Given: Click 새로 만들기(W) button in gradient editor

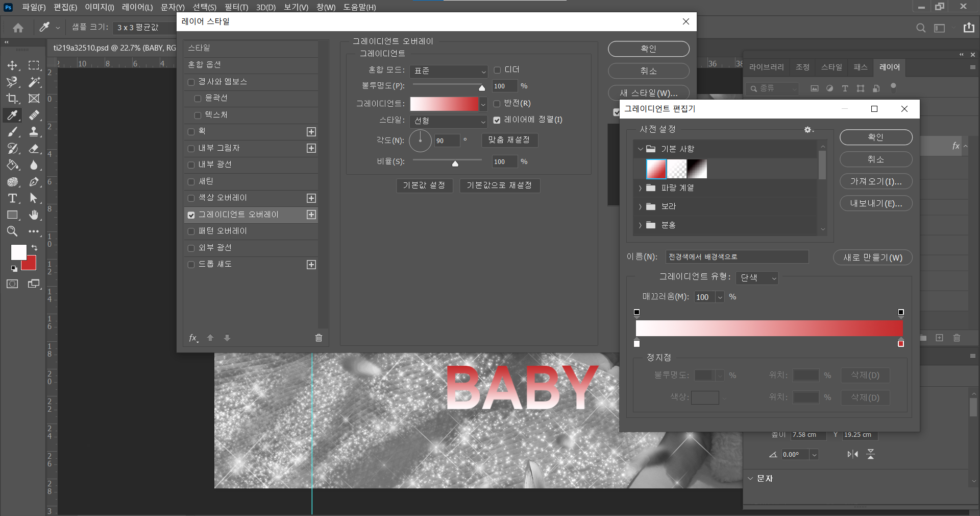Looking at the screenshot, I should (872, 257).
